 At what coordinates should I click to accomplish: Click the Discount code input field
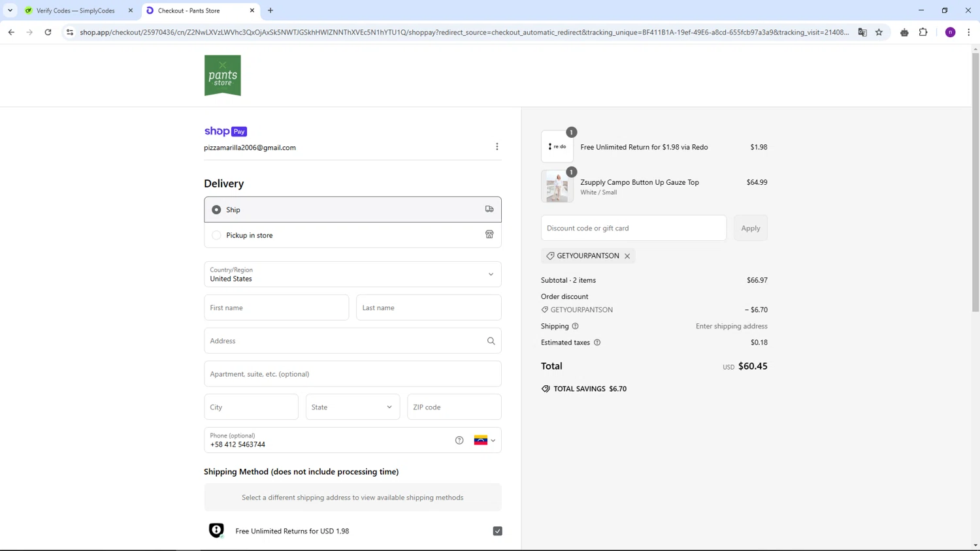tap(634, 228)
